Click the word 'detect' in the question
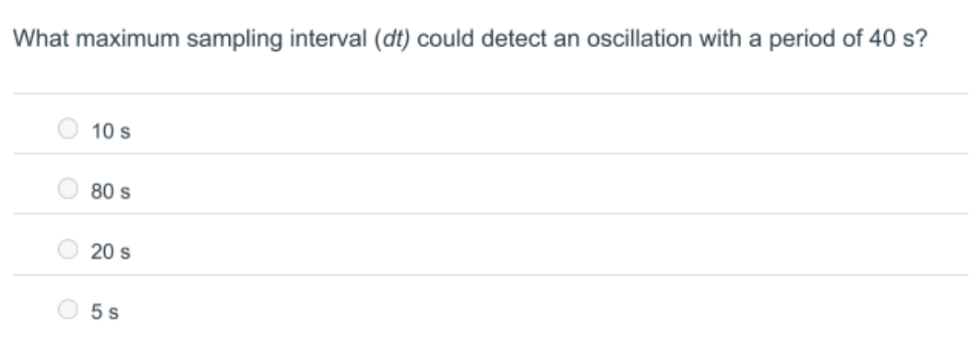 tap(511, 39)
